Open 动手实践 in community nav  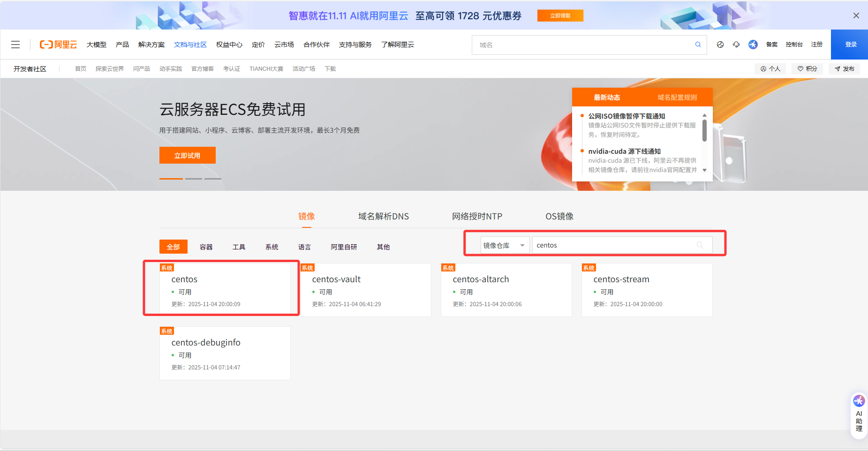point(171,69)
